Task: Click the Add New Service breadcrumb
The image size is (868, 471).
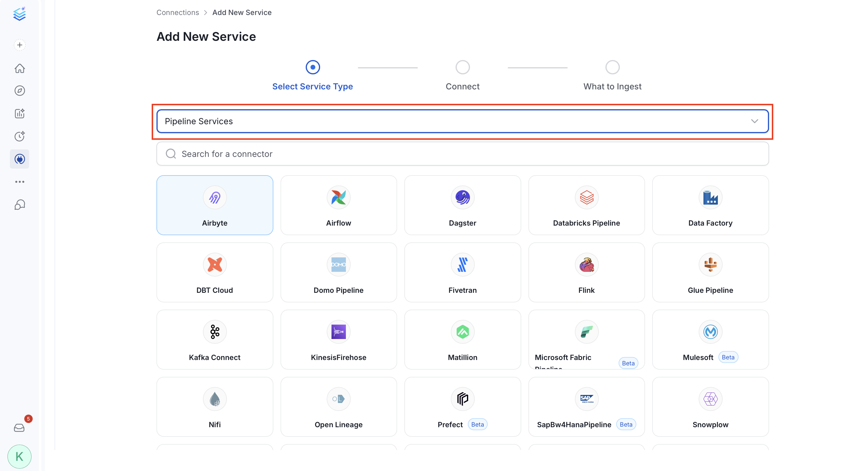Action: point(242,13)
